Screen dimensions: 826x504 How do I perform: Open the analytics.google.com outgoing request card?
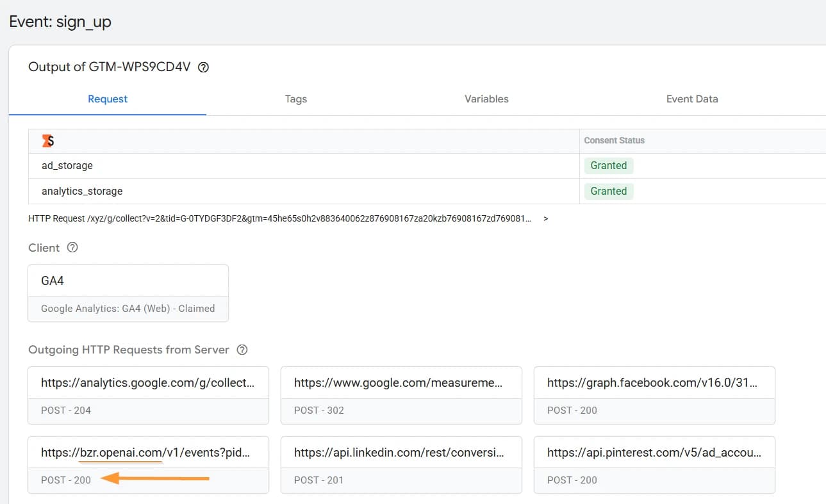click(148, 395)
